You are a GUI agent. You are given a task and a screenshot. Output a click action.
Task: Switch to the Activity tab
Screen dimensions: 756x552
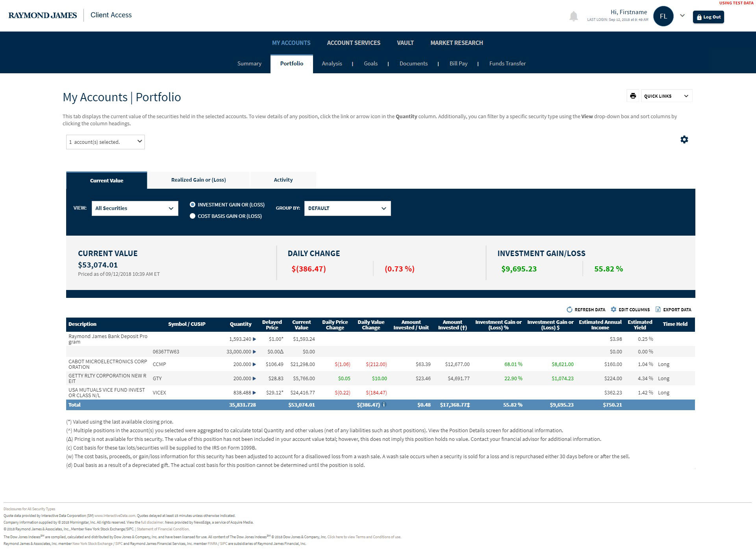tap(283, 180)
